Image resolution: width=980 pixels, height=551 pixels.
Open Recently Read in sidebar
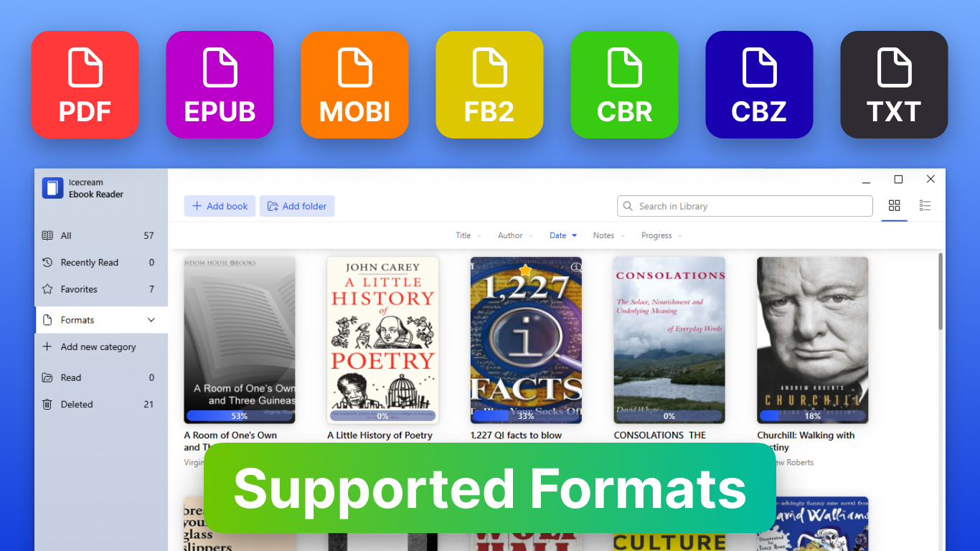click(89, 263)
